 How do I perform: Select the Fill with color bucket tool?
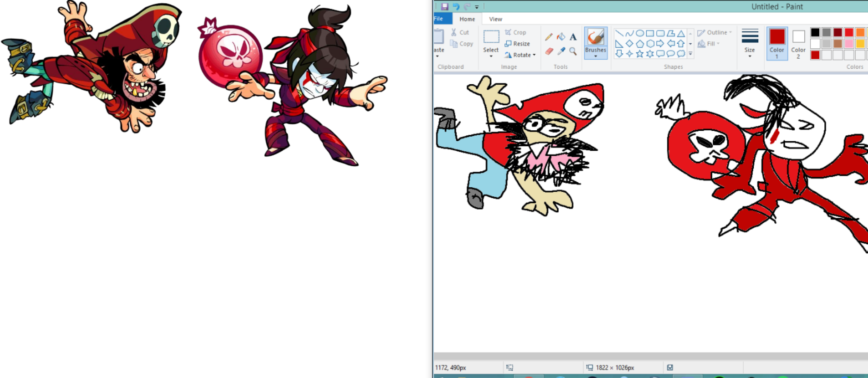(561, 37)
